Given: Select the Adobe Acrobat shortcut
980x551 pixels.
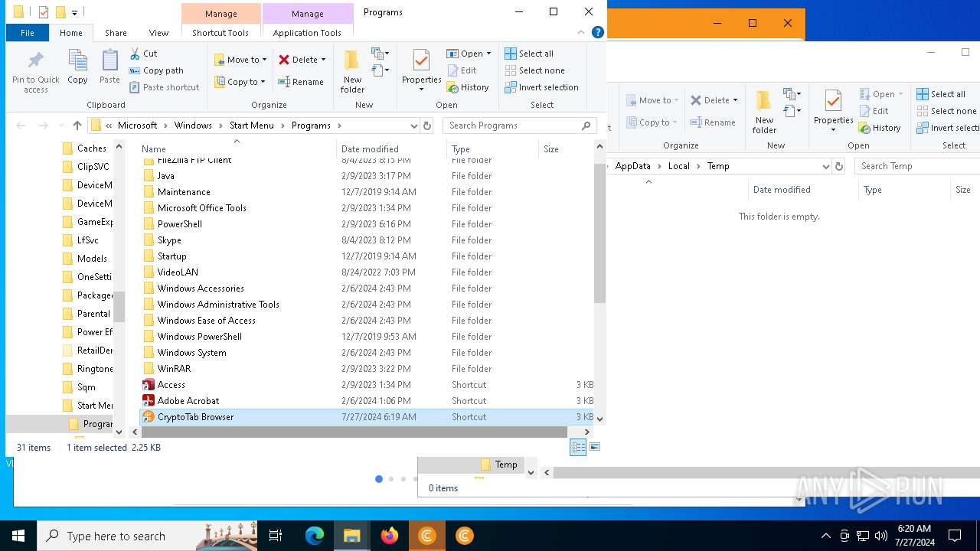Looking at the screenshot, I should pyautogui.click(x=366, y=401).
